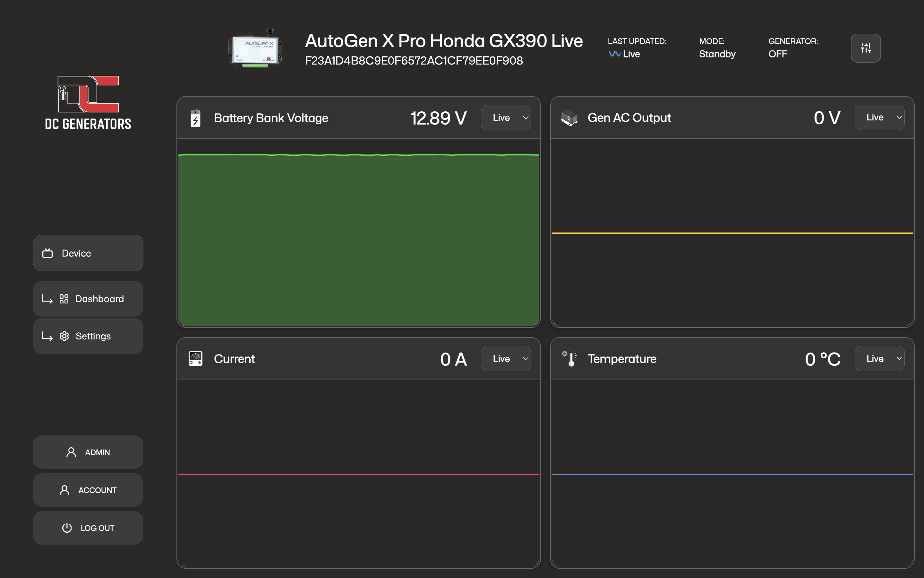The width and height of the screenshot is (924, 578).
Task: Click the OFF generator status
Action: pos(778,54)
